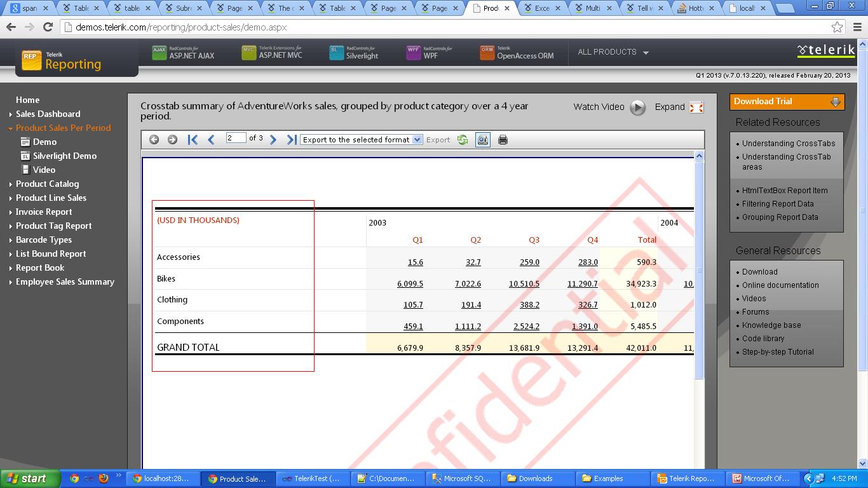Viewport: 868px width, 488px height.
Task: Open WPF RadControls product link
Action: pos(430,53)
